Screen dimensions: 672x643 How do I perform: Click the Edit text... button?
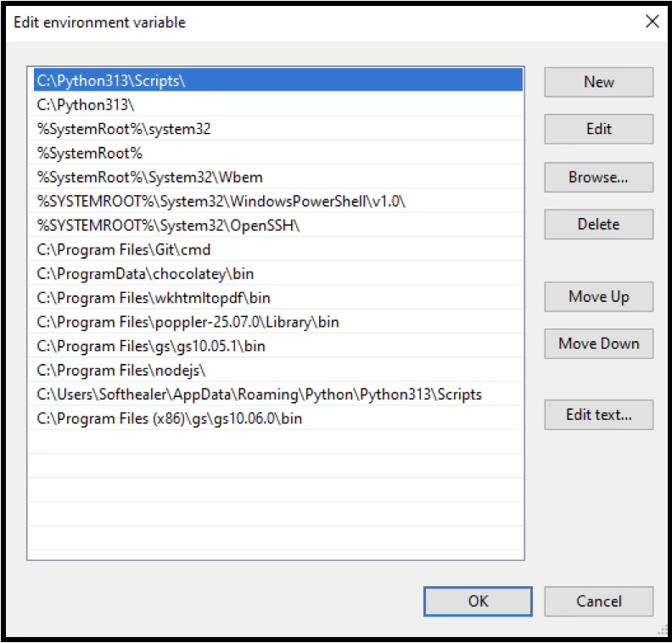pos(598,415)
